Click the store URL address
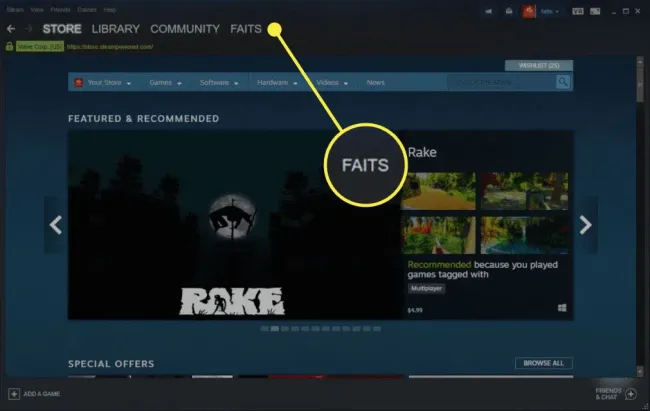650x411 pixels. pos(110,47)
